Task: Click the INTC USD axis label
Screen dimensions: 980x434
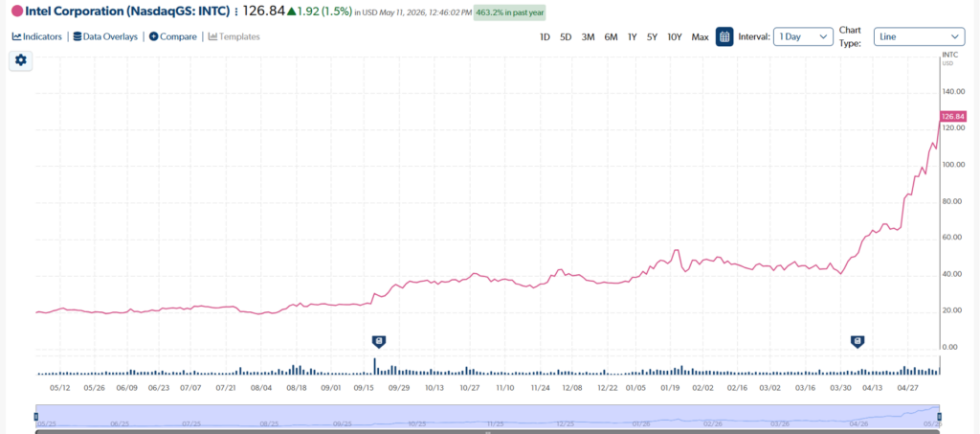Action: pyautogui.click(x=949, y=58)
